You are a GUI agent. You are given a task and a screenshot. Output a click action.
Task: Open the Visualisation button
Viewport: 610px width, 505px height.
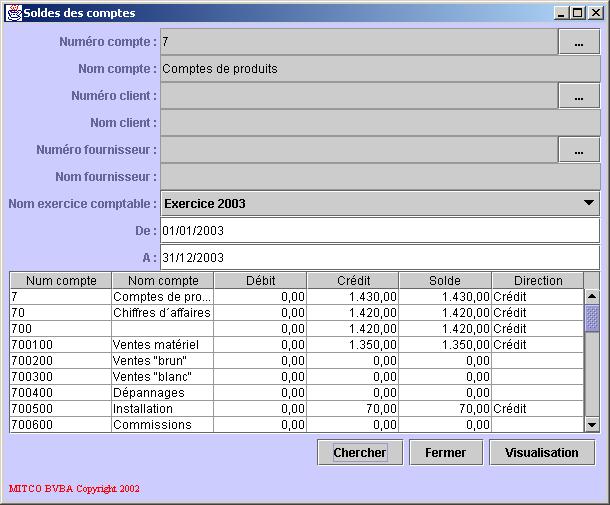pos(542,452)
